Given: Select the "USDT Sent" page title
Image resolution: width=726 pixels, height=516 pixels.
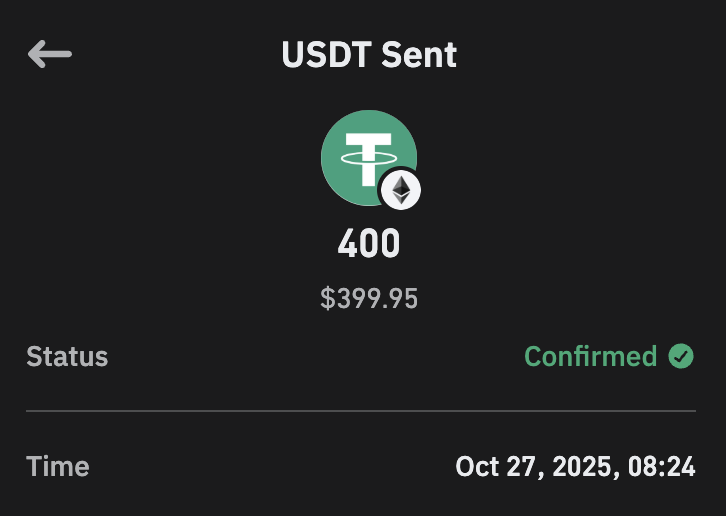Looking at the screenshot, I should (369, 55).
